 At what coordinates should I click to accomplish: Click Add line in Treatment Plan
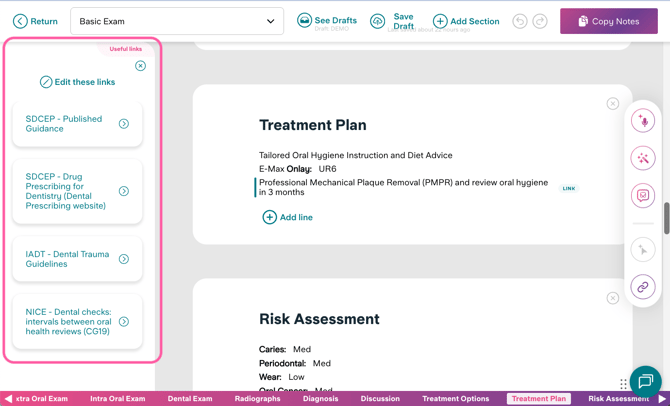[x=288, y=217]
